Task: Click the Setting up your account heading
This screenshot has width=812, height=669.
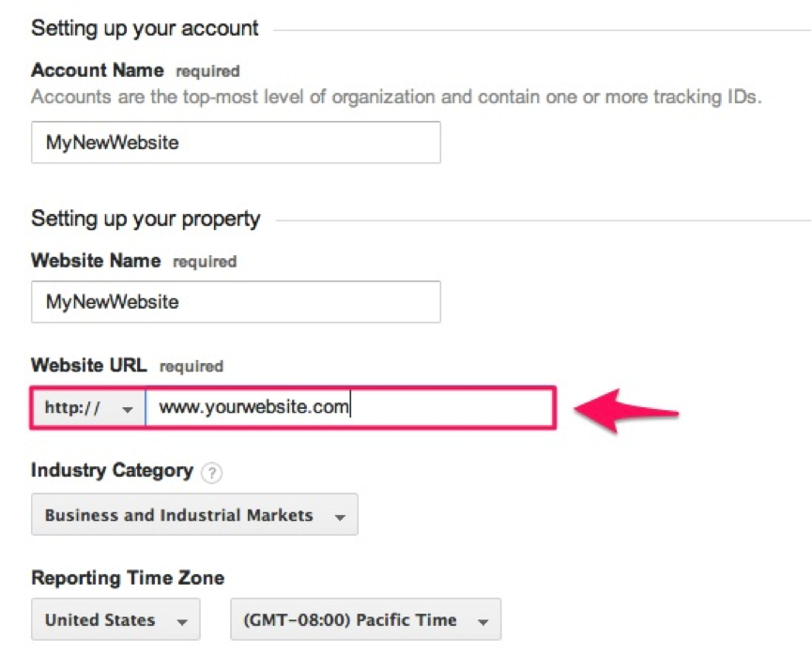Action: click(145, 28)
